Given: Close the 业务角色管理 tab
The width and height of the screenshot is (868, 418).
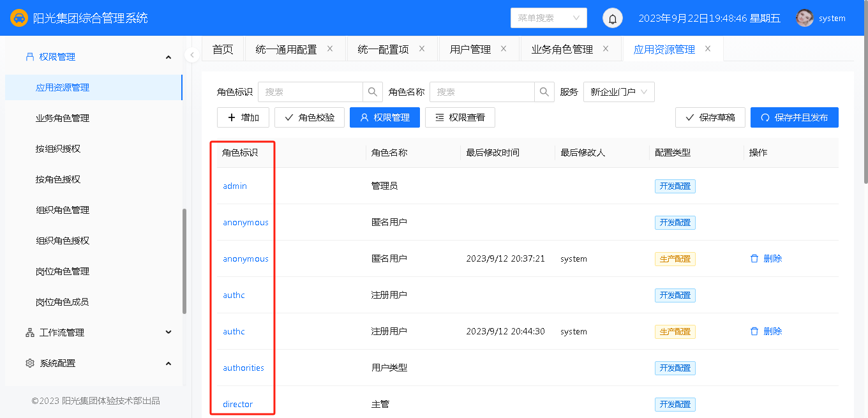Looking at the screenshot, I should click(x=606, y=49).
